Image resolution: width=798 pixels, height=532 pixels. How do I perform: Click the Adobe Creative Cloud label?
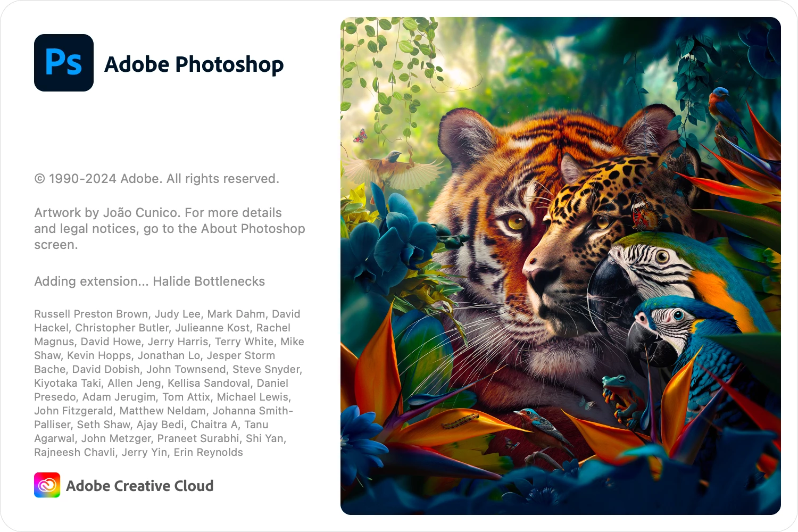140,486
